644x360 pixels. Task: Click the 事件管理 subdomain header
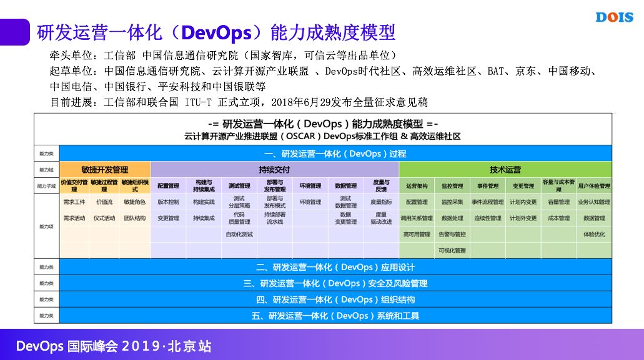click(x=487, y=186)
